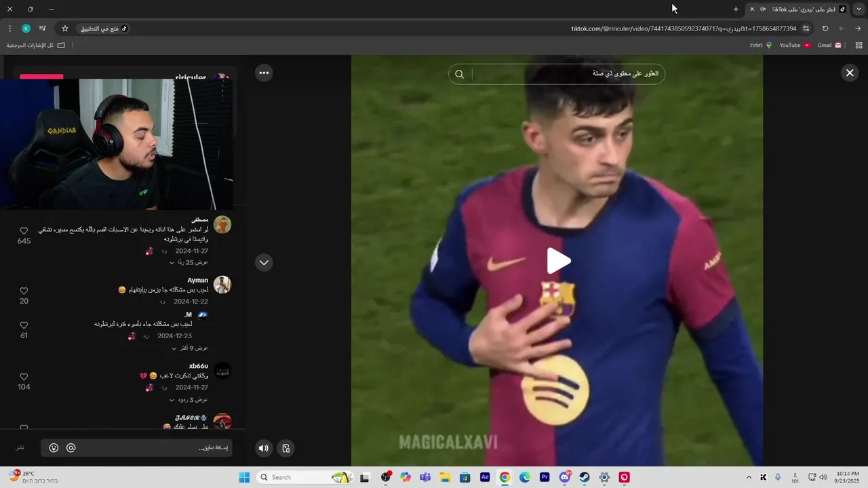868x488 pixels.
Task: Open the Chrome profile avatar K
Action: tap(26, 28)
